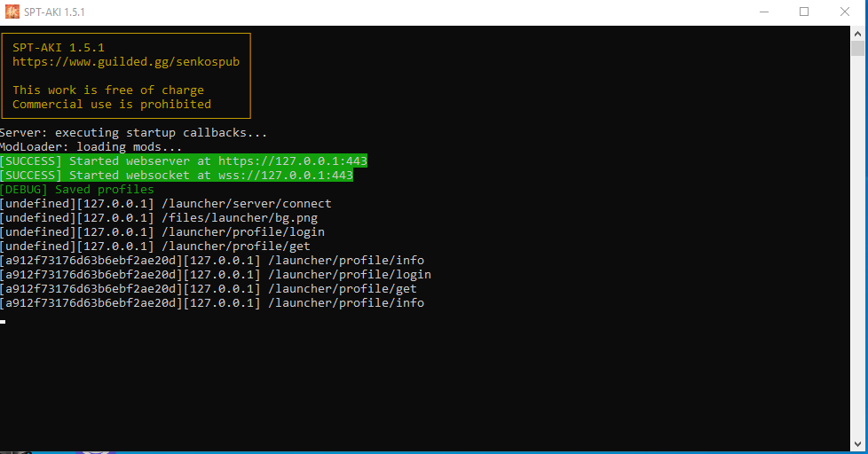
Task: Click the '/files/launcher/bg.png' log line
Action: coord(159,218)
